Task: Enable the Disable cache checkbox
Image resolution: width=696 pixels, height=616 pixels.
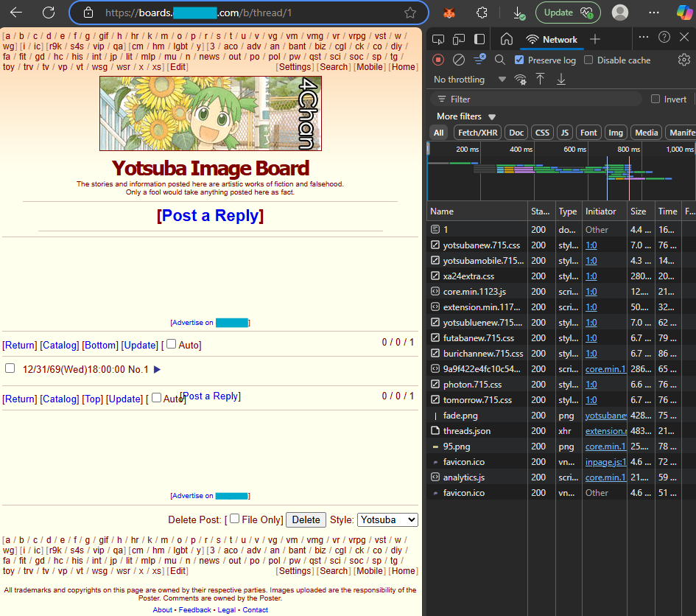Action: (x=588, y=60)
